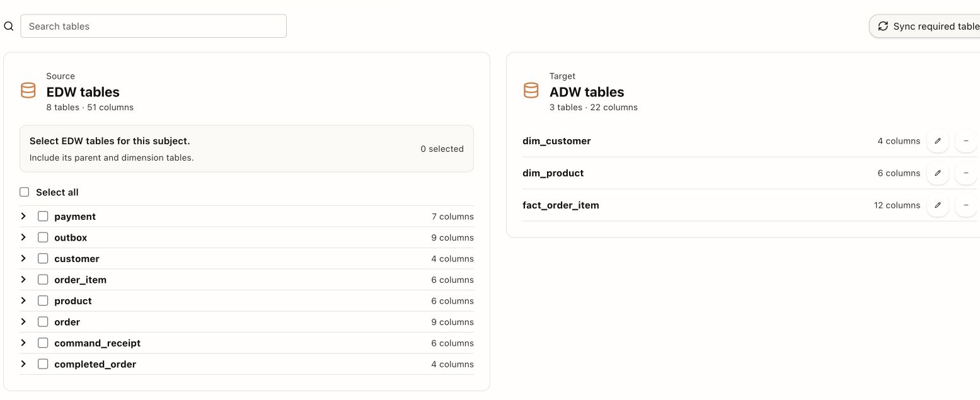Viewport: 980px width, 400px height.
Task: Check the outbox table checkbox
Action: [43, 237]
